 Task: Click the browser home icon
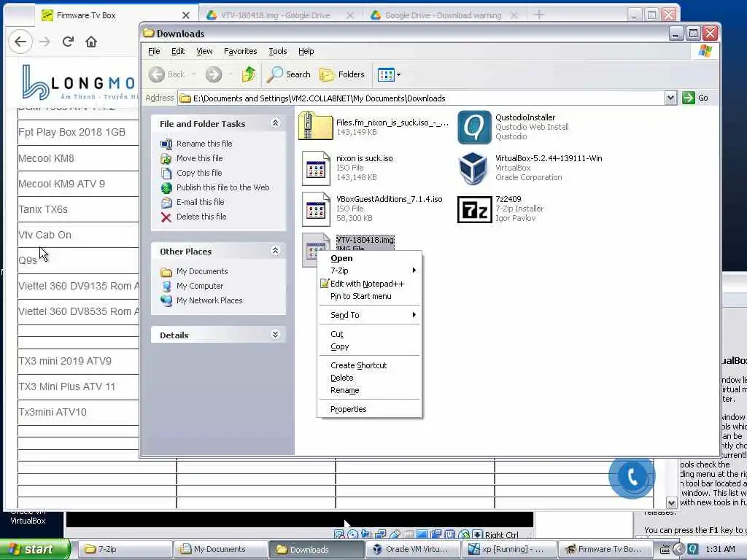point(91,42)
